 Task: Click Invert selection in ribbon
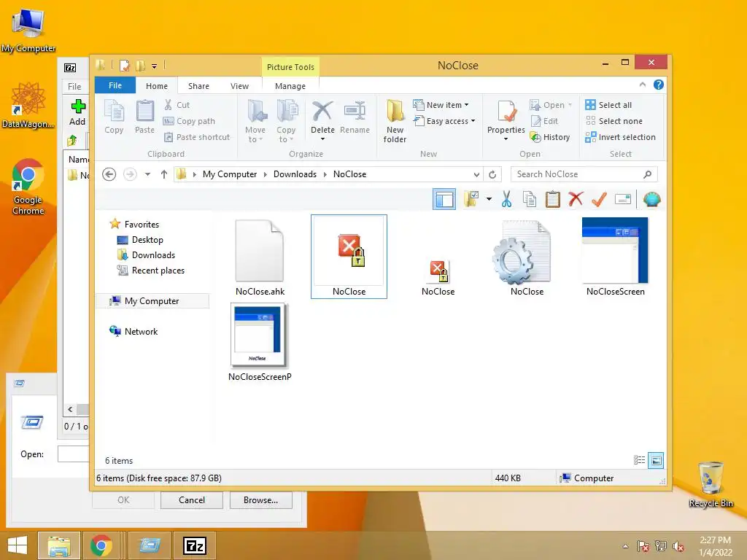point(620,137)
